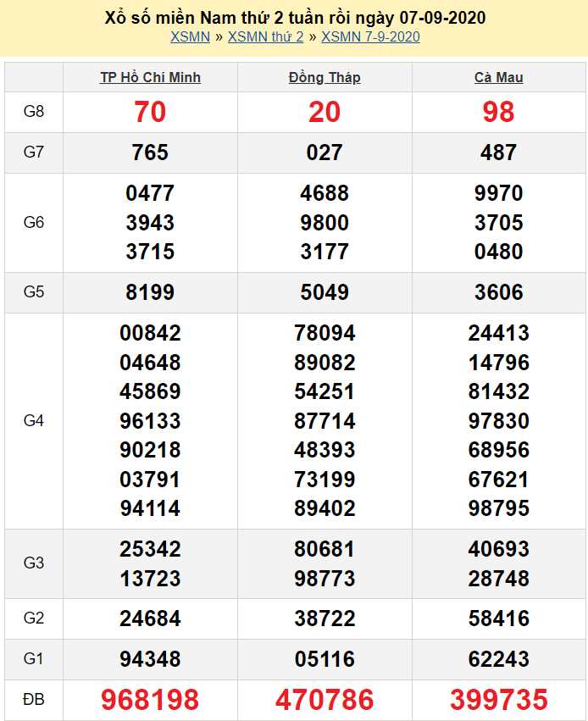
Task: Click the G4 row label
Action: (x=34, y=420)
